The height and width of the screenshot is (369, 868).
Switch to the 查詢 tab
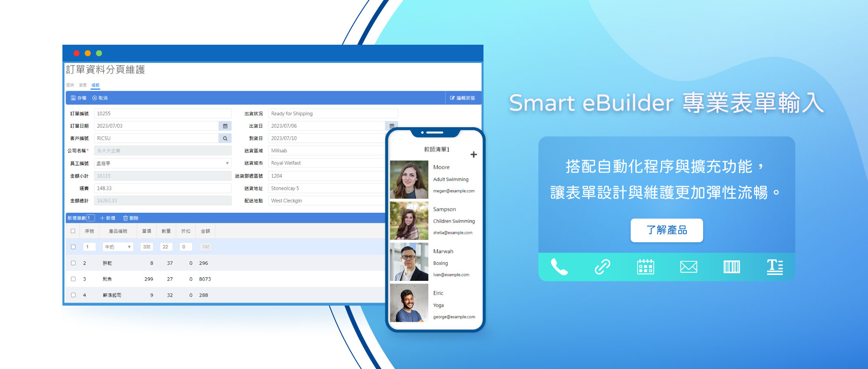tap(70, 85)
